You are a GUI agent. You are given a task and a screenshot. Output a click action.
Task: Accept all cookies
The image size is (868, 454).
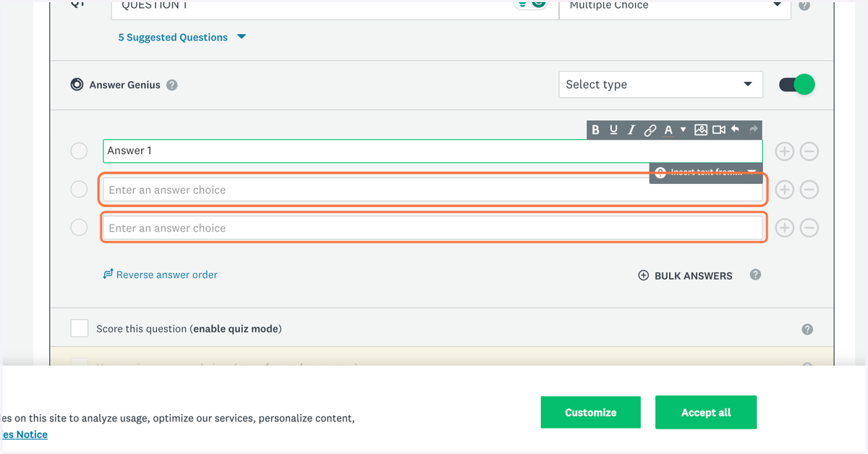tap(706, 413)
